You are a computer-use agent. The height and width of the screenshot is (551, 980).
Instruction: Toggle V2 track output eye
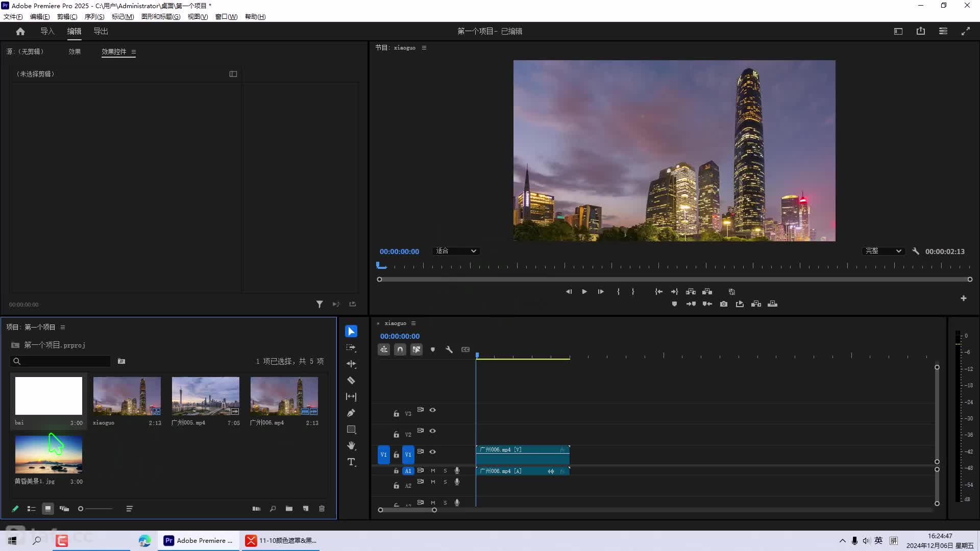tap(433, 431)
